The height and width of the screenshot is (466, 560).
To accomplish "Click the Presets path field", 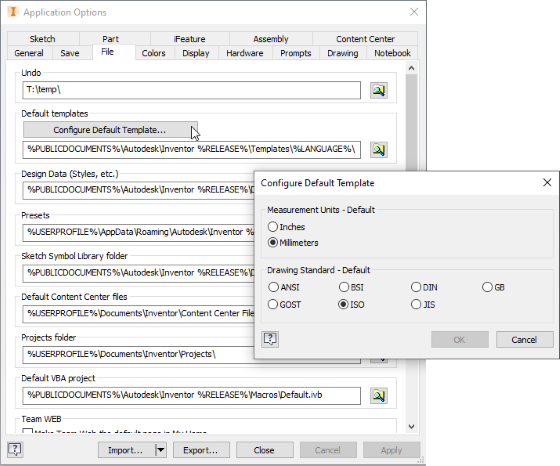I will point(138,232).
